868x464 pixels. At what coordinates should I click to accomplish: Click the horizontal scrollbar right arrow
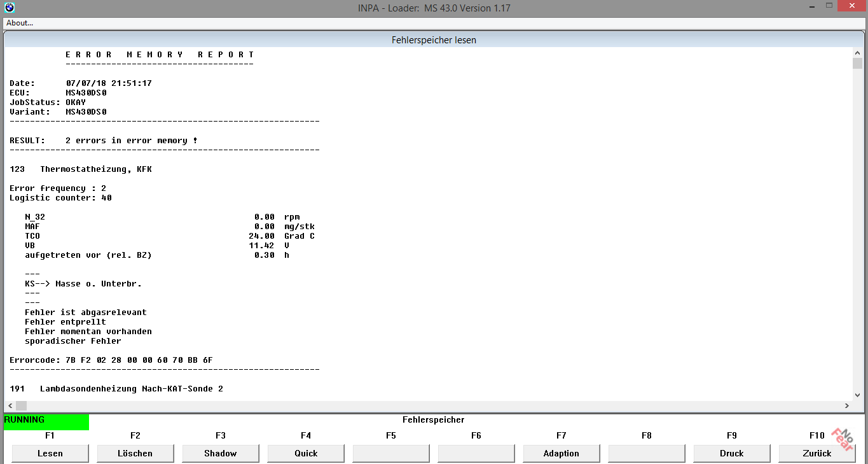pos(847,405)
